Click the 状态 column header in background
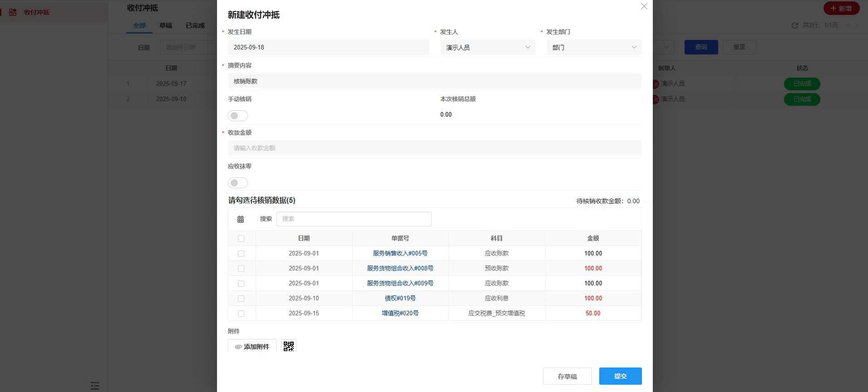This screenshot has height=392, width=868. (802, 68)
